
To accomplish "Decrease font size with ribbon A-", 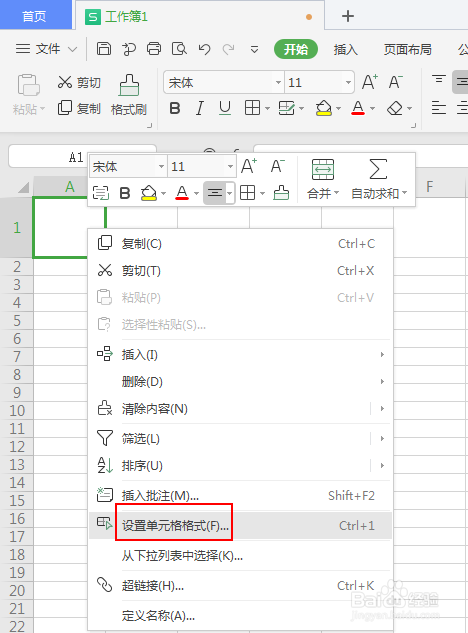I will click(x=396, y=82).
